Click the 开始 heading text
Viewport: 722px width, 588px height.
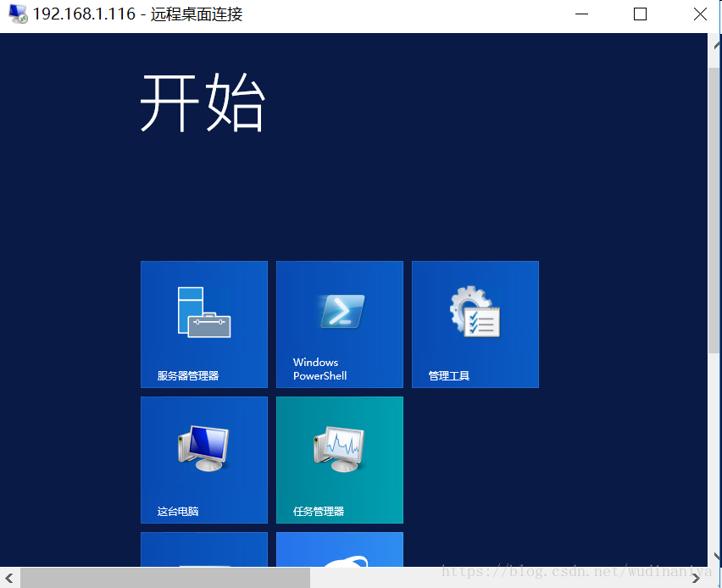click(203, 103)
